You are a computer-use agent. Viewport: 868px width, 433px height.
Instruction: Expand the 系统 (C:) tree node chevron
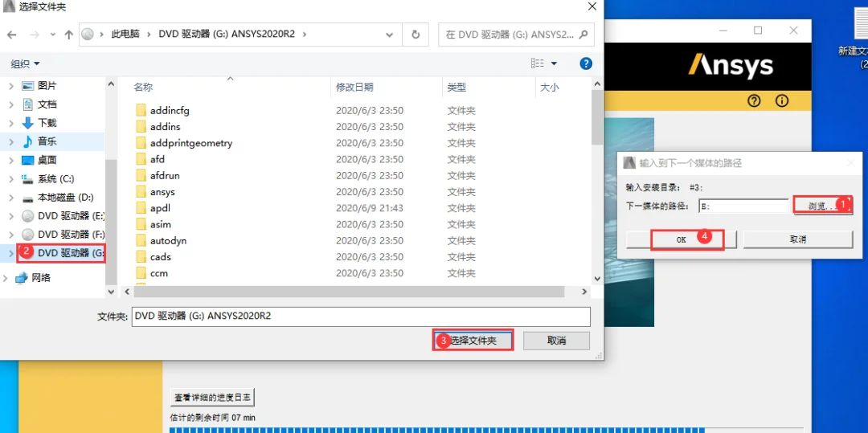[11, 179]
